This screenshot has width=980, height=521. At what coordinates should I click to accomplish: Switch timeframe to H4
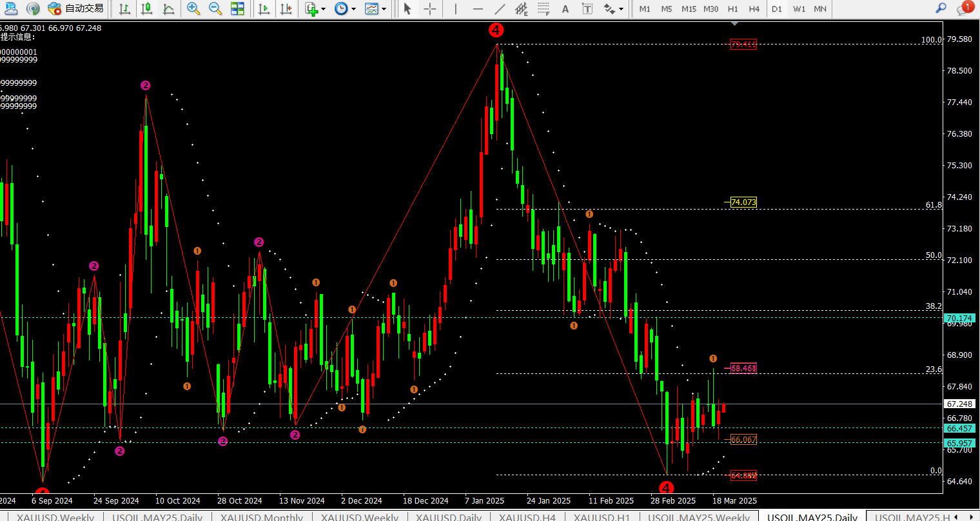(x=754, y=9)
